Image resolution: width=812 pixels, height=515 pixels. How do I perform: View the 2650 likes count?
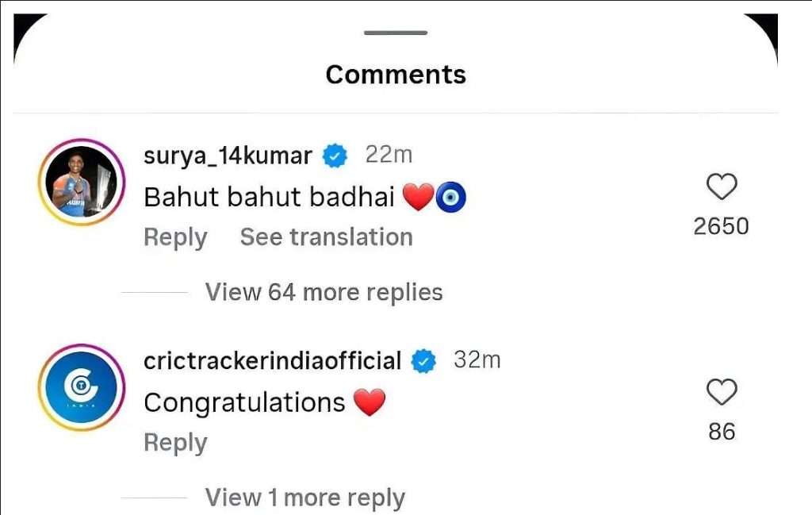721,226
